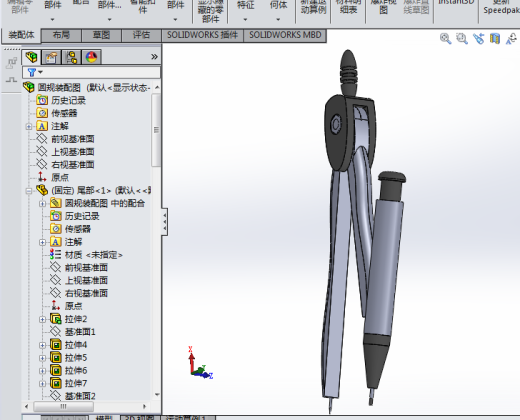The image size is (520, 420).
Task: Click the filter funnel icon
Action: [x=32, y=72]
